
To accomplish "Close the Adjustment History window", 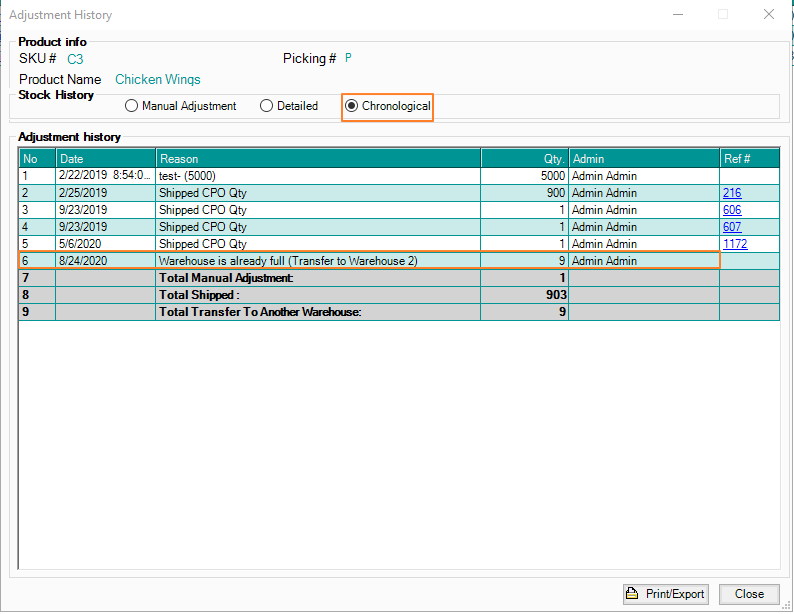I will (x=767, y=15).
